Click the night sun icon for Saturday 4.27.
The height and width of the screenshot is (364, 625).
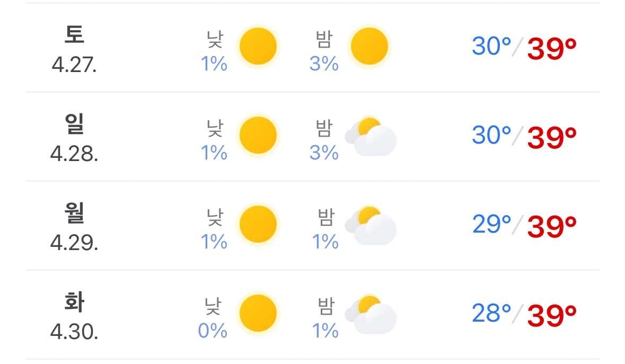pyautogui.click(x=369, y=46)
